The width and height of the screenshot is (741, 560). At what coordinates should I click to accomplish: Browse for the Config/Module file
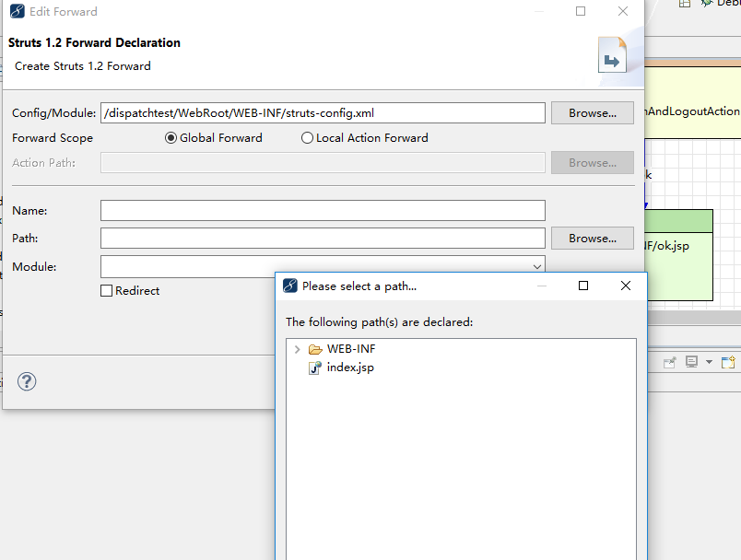point(592,113)
